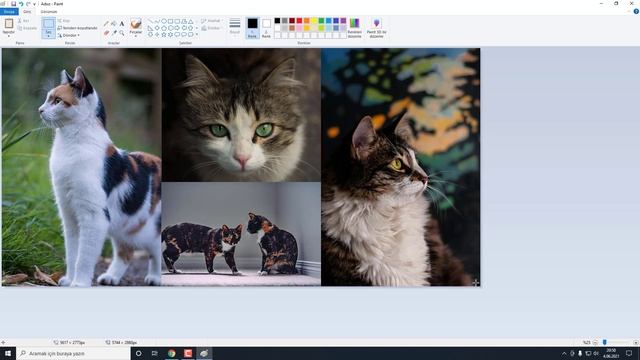The image size is (640, 360).
Task: Open the Döndür rotate dropdown
Action: pyautogui.click(x=68, y=35)
